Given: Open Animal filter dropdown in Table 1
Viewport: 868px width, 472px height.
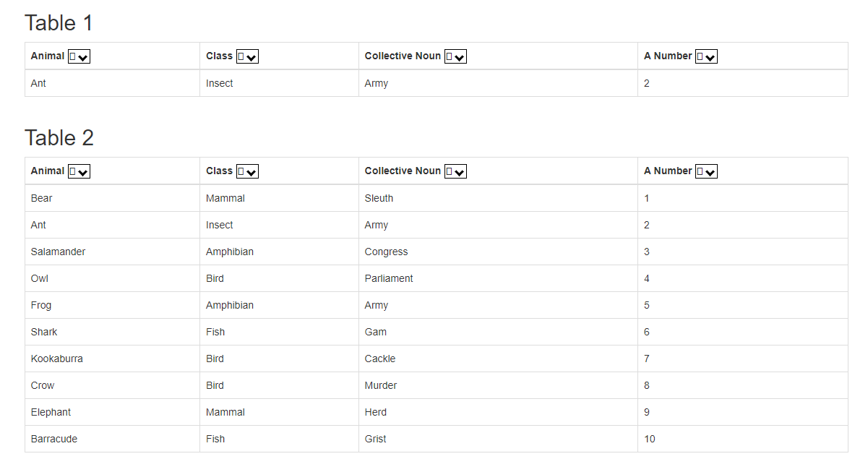Looking at the screenshot, I should point(79,57).
